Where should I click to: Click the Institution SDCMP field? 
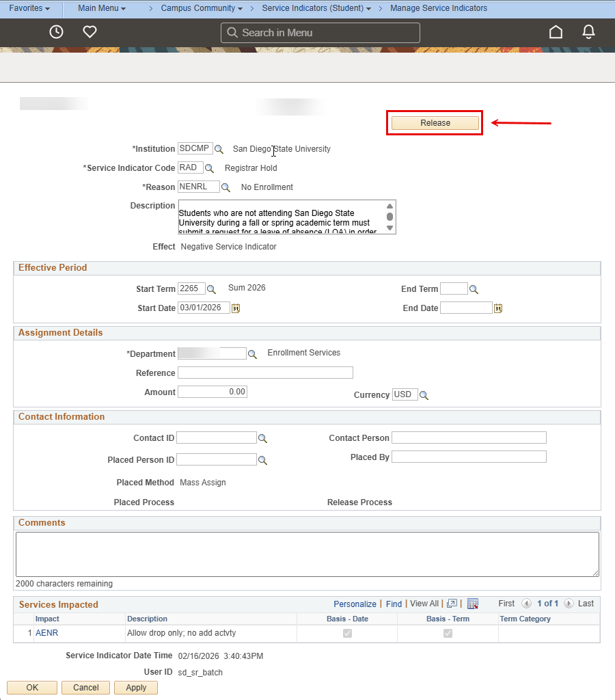tap(195, 148)
